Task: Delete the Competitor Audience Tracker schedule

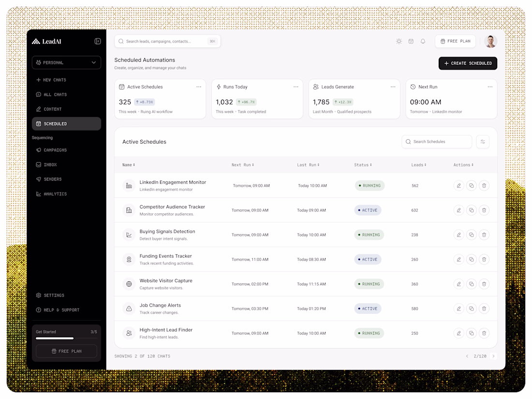Action: (484, 210)
